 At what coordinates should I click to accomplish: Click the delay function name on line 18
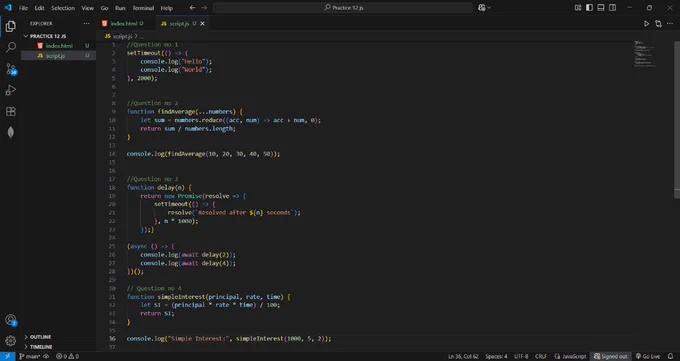pyautogui.click(x=165, y=187)
